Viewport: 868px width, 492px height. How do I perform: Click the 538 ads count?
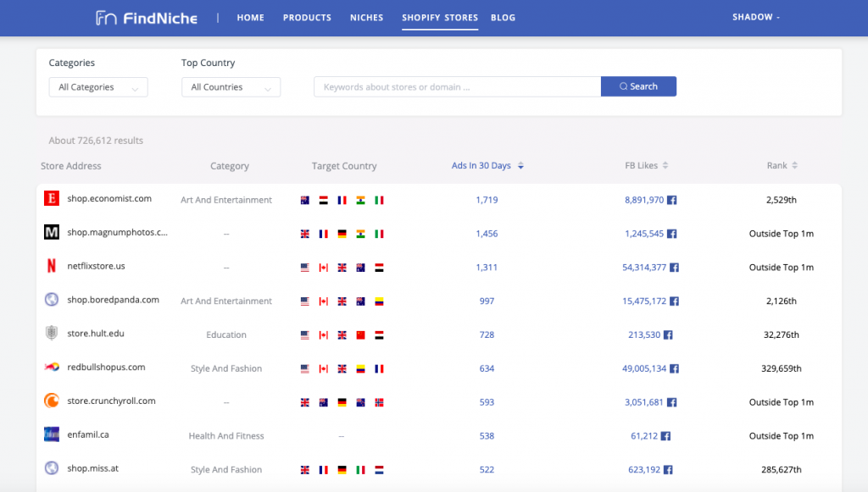point(487,436)
